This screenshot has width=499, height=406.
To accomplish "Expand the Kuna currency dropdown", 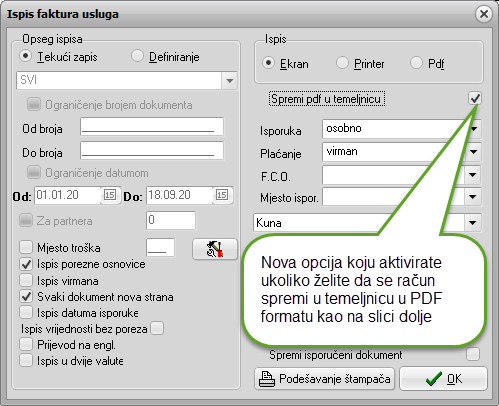I will click(472, 223).
